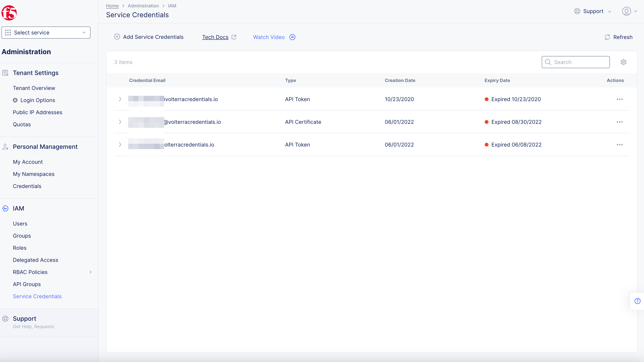Open the Tech Docs link
Screen dimensions: 644x362
pos(215,37)
